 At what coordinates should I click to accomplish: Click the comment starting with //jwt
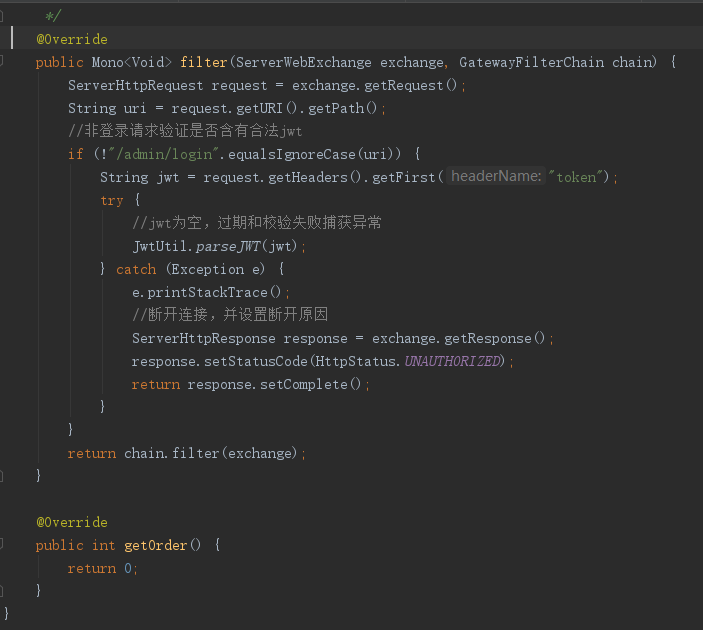pyautogui.click(x=257, y=223)
